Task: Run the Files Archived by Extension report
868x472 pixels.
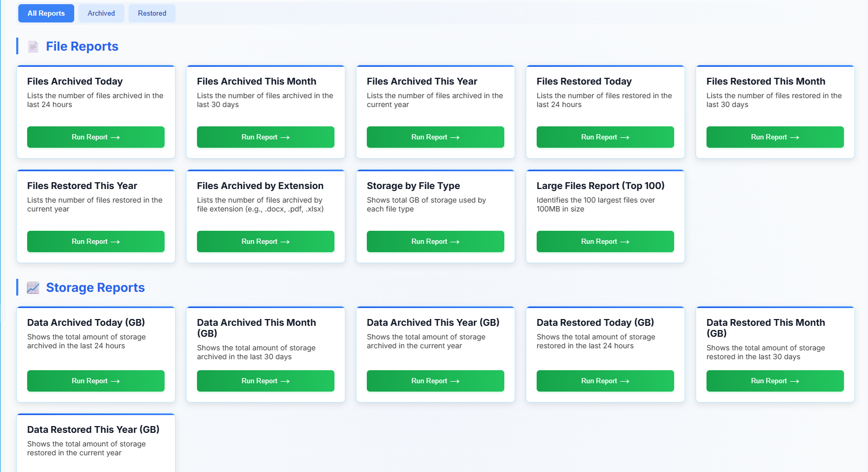Action: pos(265,241)
